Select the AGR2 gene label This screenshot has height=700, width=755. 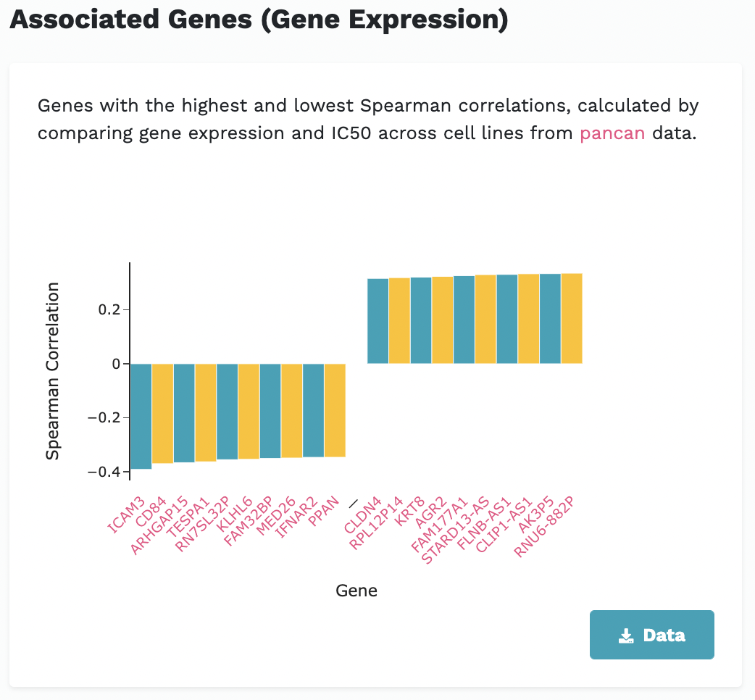point(431,512)
